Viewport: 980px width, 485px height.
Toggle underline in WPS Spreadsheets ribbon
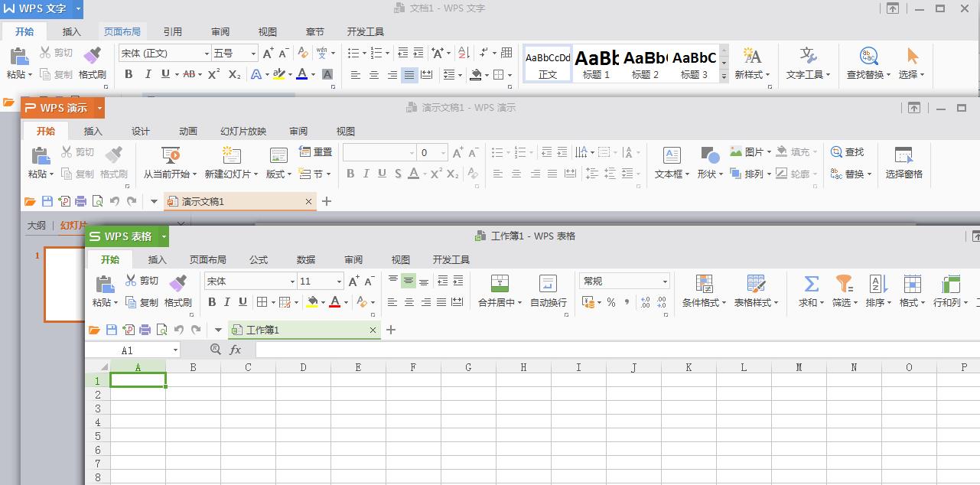click(243, 302)
